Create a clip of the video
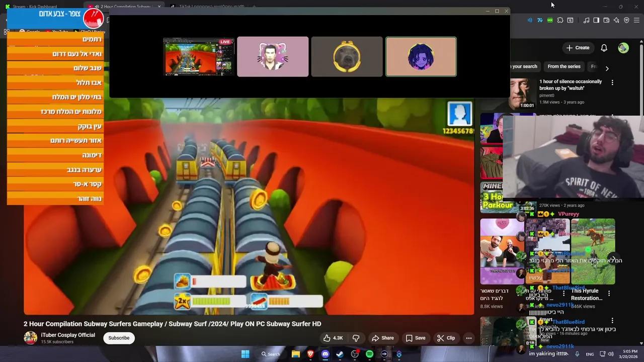This screenshot has width=644, height=362. pyautogui.click(x=446, y=338)
